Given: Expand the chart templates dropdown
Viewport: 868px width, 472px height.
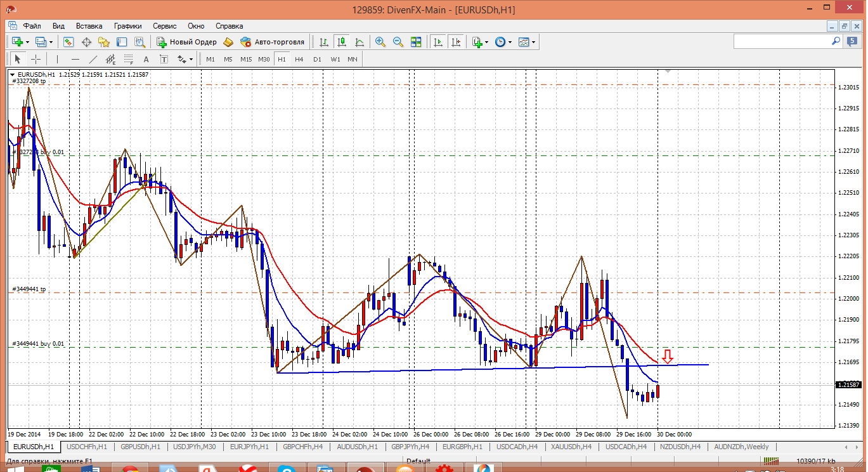Looking at the screenshot, I should 533,43.
